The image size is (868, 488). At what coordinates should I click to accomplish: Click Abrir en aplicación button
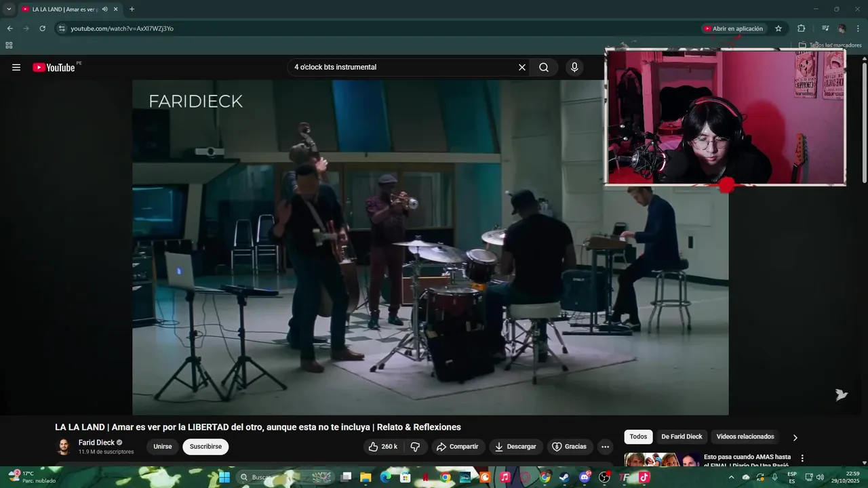(x=734, y=28)
